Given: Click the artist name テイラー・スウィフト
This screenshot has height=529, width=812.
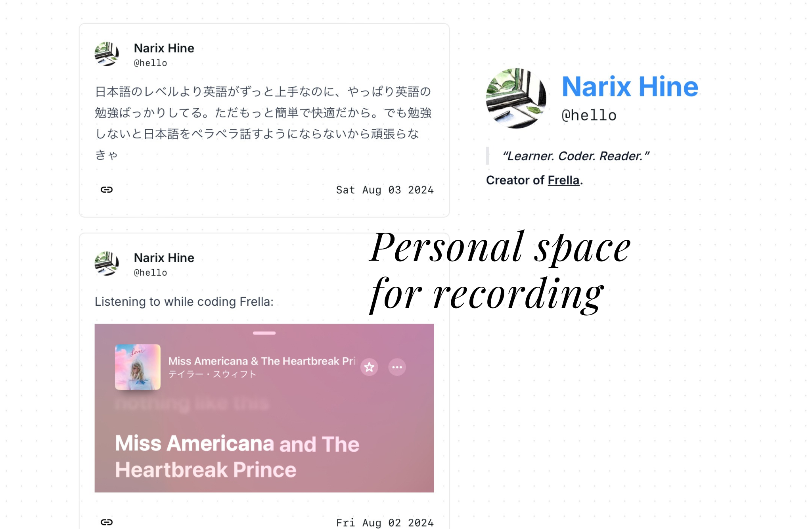Looking at the screenshot, I should pyautogui.click(x=213, y=374).
